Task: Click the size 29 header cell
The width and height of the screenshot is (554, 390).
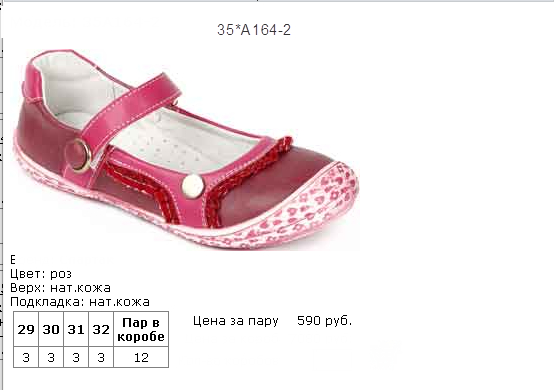Action: [x=26, y=329]
